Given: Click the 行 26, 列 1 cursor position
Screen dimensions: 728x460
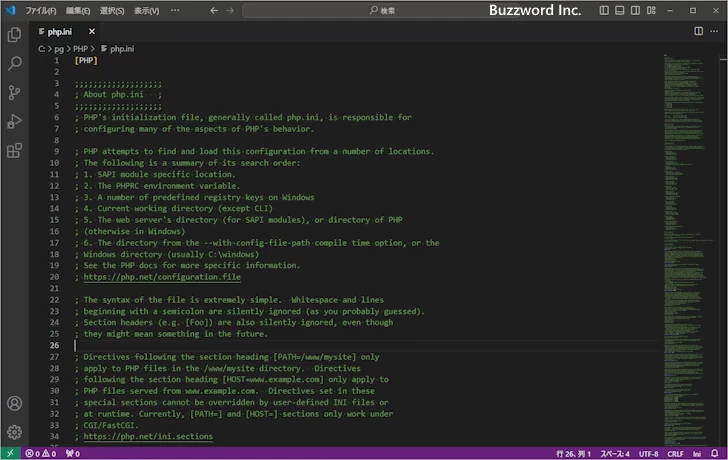Looking at the screenshot, I should tap(574, 454).
